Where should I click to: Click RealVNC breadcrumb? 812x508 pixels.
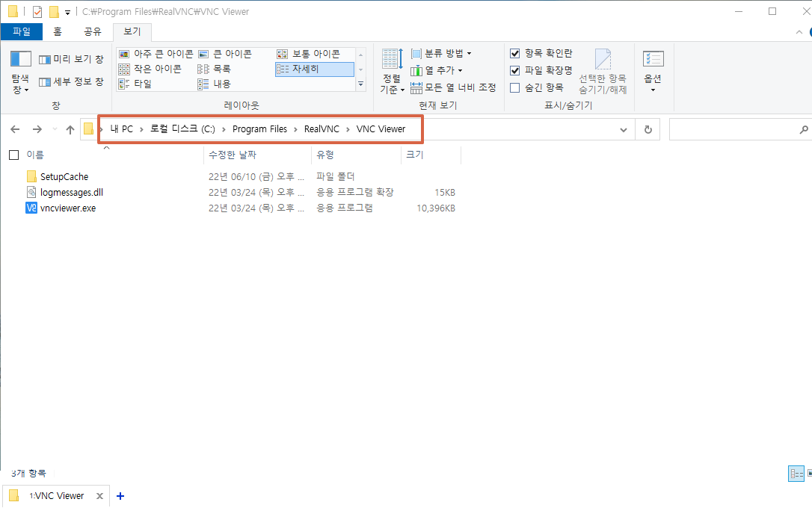322,129
